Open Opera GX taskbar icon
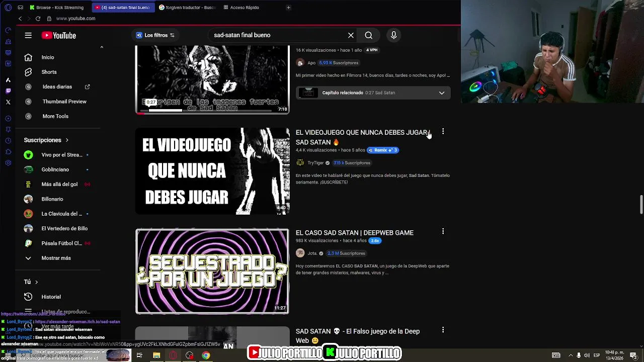Viewport: 644px width, 362px height. click(x=173, y=355)
